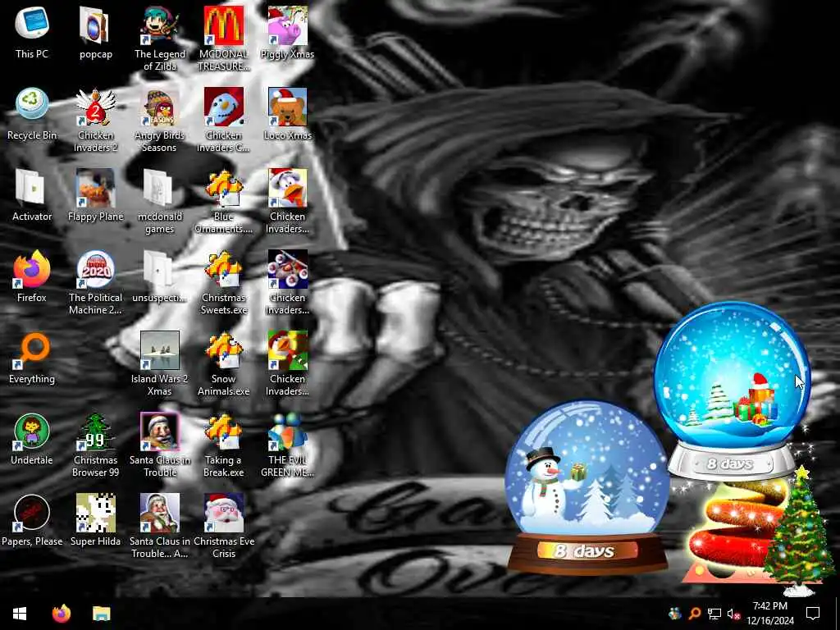The width and height of the screenshot is (840, 630).
Task: Select Undertale shortcut
Action: [x=32, y=440]
